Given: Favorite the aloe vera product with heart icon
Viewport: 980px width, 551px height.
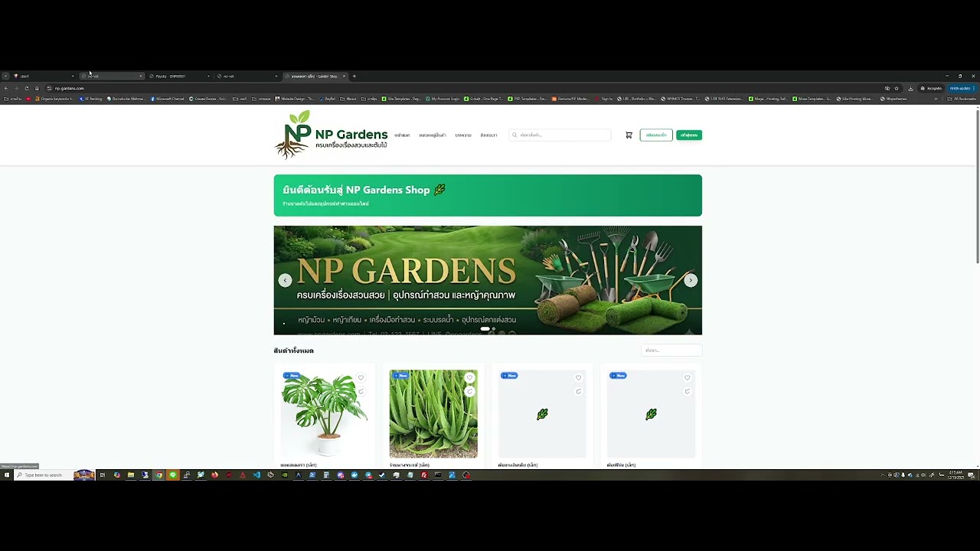Looking at the screenshot, I should [470, 377].
